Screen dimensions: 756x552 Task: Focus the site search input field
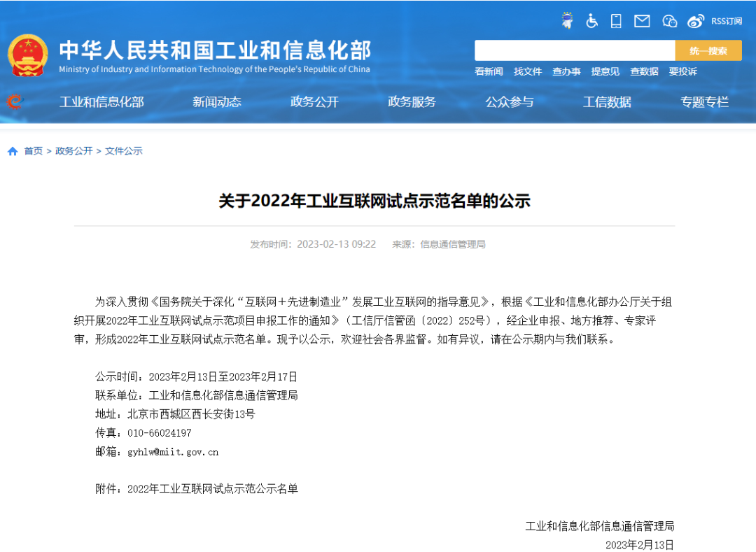coord(574,50)
